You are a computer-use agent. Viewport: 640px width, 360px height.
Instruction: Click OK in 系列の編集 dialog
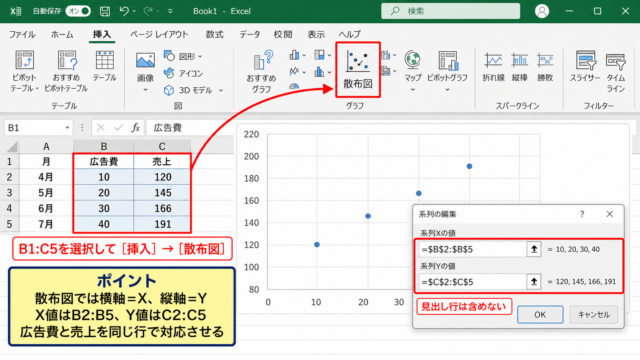540,315
